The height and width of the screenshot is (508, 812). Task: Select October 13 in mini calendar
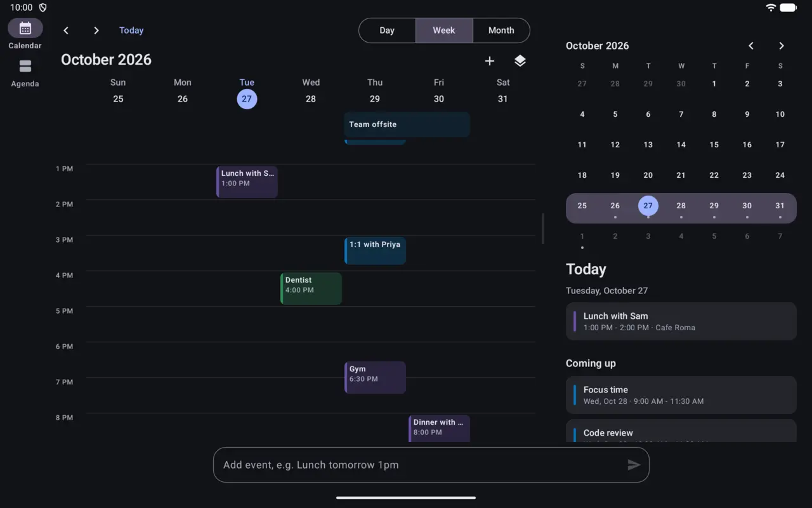[648, 145]
